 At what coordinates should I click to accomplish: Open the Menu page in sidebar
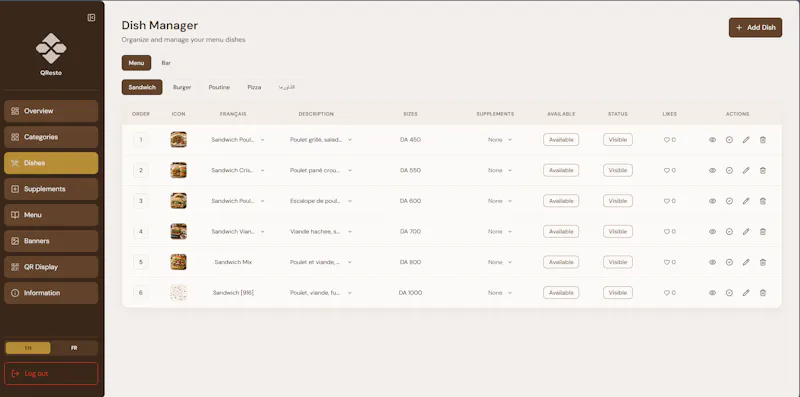[51, 215]
